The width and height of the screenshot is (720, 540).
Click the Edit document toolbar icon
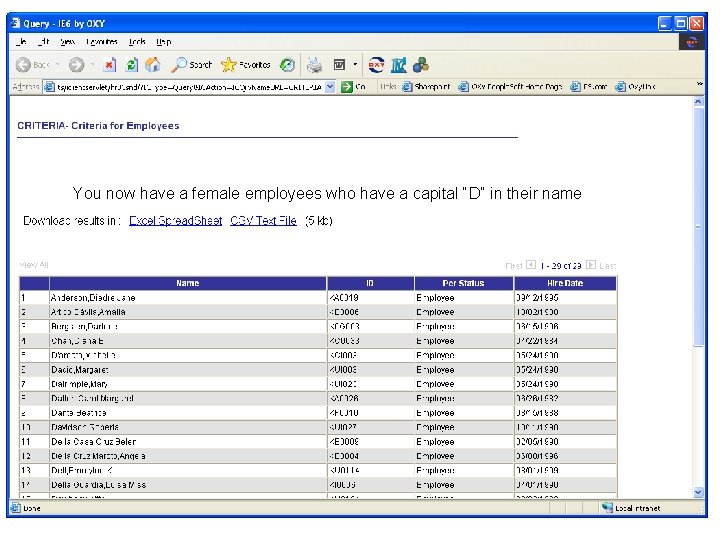pyautogui.click(x=339, y=65)
